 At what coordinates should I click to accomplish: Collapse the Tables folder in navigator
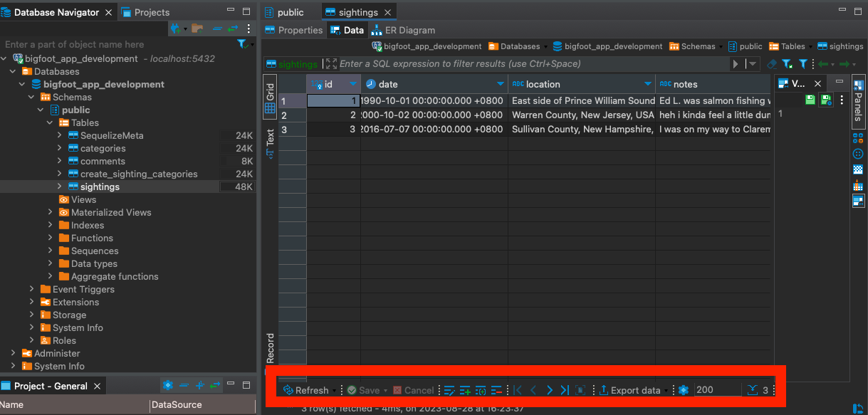(50, 123)
